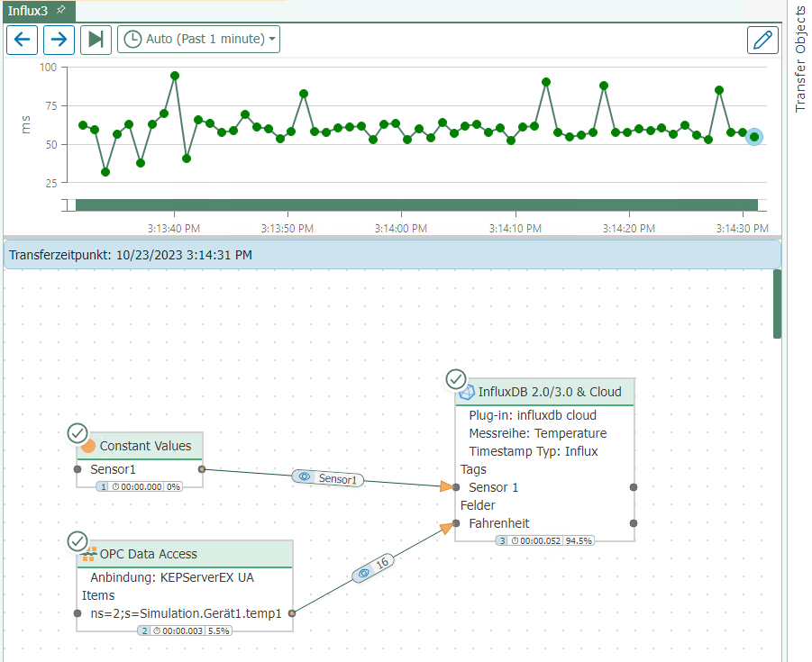Click the highlighted last data point on chart
812x662 pixels.
coord(754,137)
